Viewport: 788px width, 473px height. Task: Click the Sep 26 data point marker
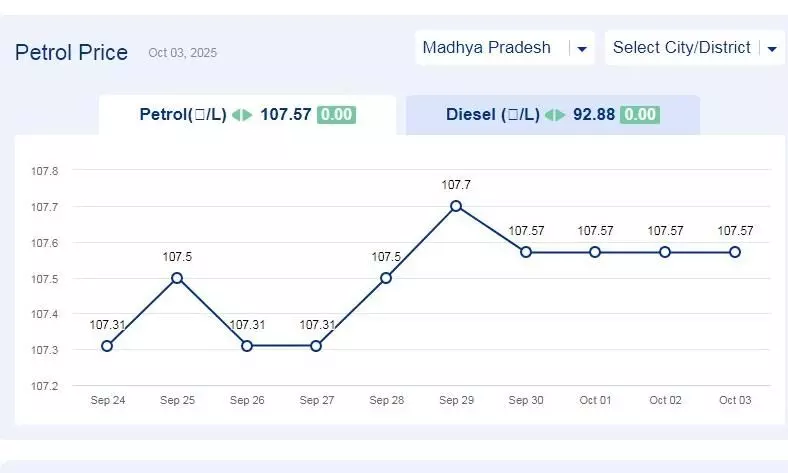click(x=247, y=346)
